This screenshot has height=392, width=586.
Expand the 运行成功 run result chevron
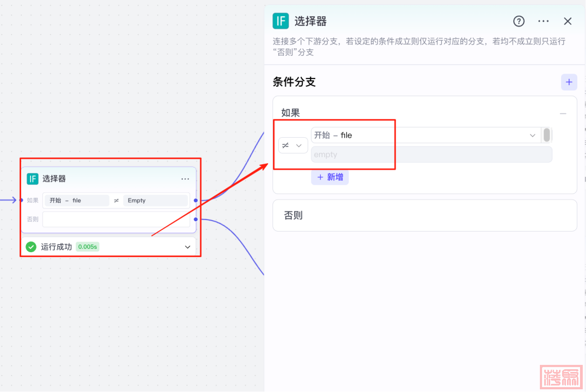point(188,247)
